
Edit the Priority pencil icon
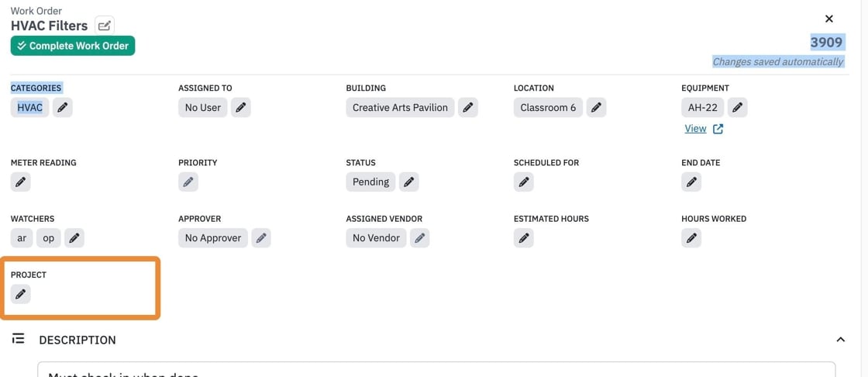pyautogui.click(x=188, y=182)
